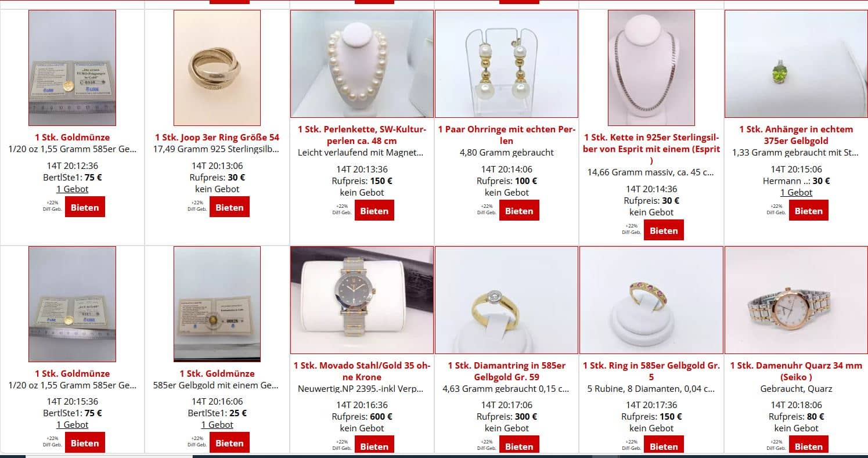Screen dimensions: 868x458
Task: Open '1 Stk. Kette in 925er Sterlingsilber' title
Action: pos(651,149)
